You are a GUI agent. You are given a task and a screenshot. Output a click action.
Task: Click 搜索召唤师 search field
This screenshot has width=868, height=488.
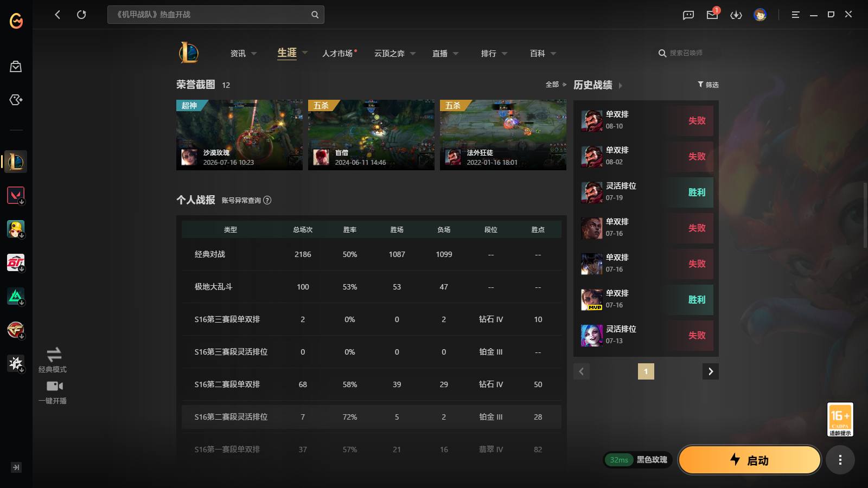click(686, 53)
